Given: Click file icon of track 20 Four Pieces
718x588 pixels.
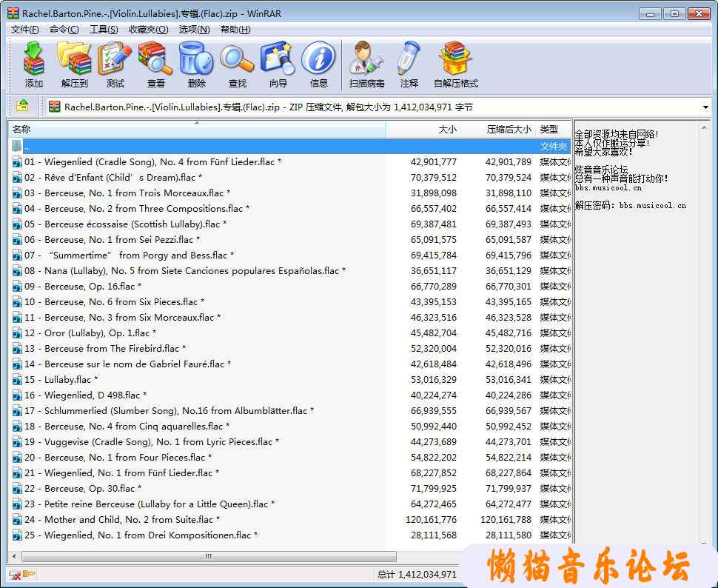Looking at the screenshot, I should [17, 458].
